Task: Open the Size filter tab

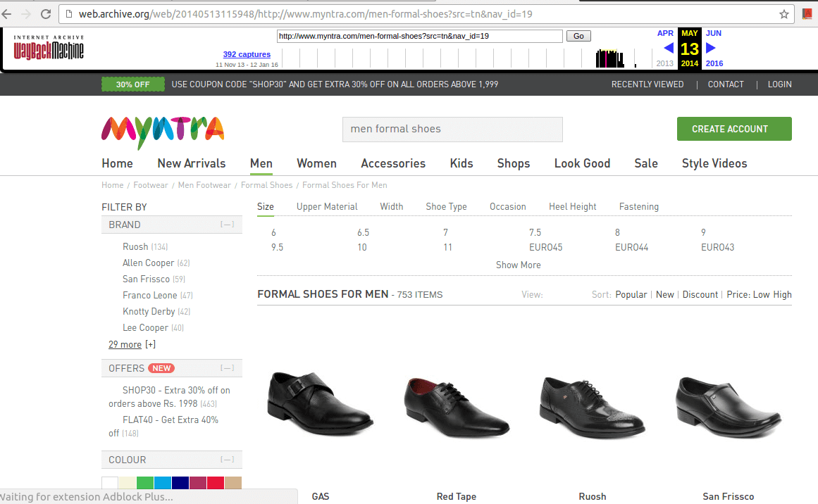Action: [x=266, y=206]
